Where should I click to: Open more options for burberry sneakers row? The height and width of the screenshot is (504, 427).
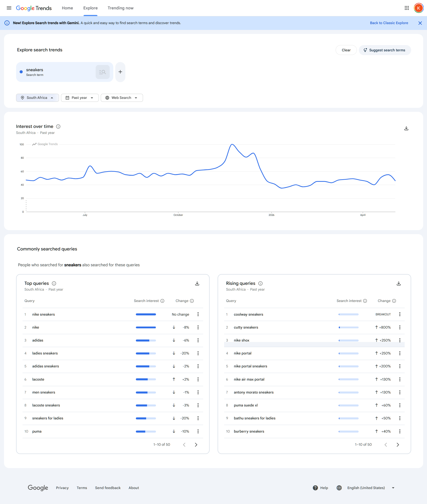400,431
